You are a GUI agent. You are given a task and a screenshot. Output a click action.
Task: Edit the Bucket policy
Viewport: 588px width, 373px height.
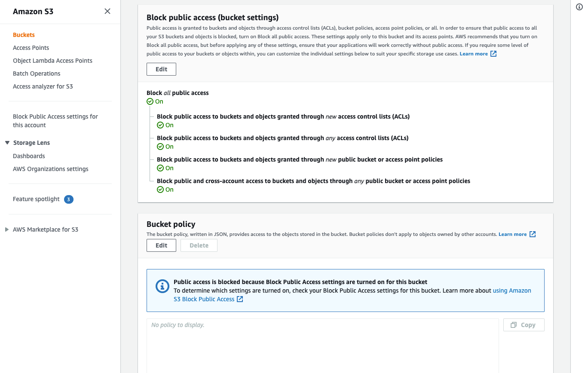pos(161,245)
